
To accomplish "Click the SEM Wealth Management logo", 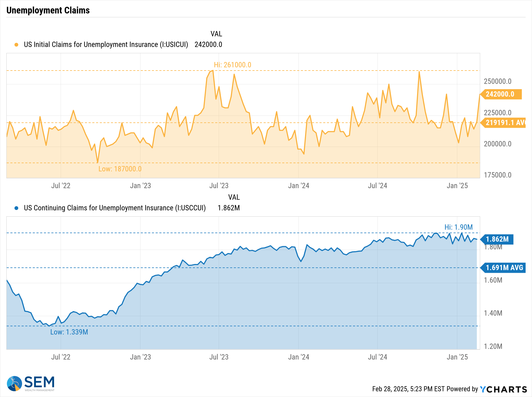I will (31, 383).
